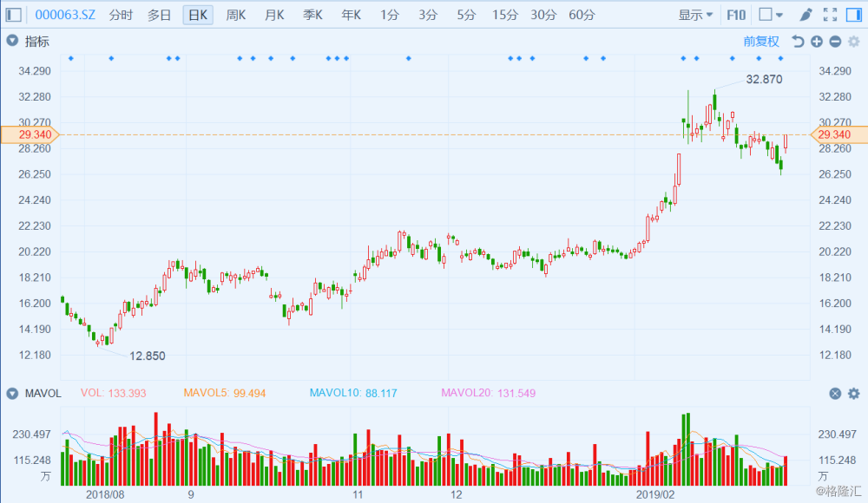Click the MAVOL indicator name

(x=43, y=394)
